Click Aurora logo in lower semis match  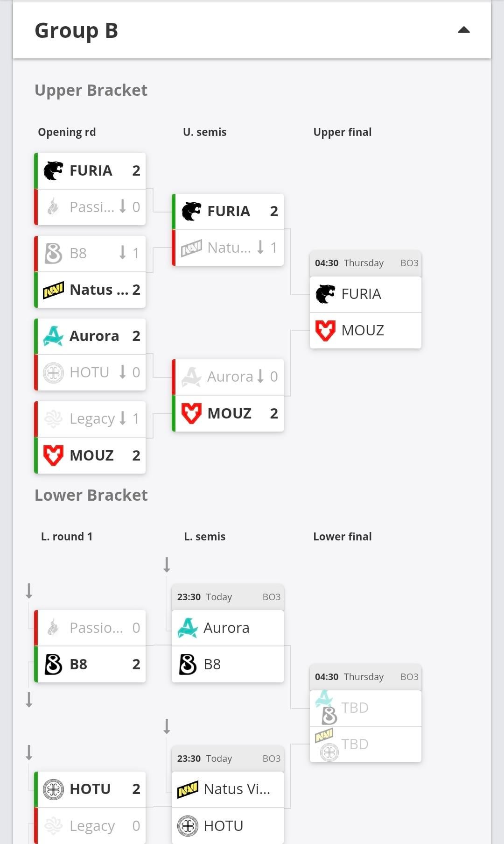point(188,628)
